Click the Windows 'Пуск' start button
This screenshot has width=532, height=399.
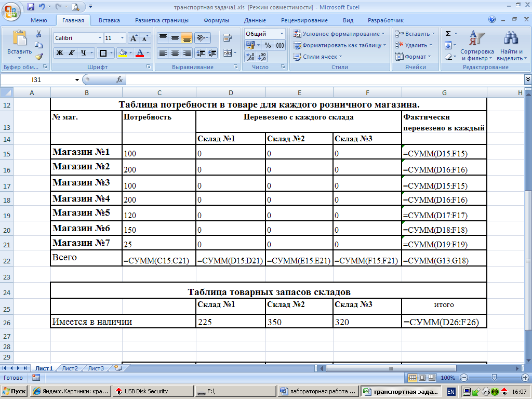tap(14, 392)
